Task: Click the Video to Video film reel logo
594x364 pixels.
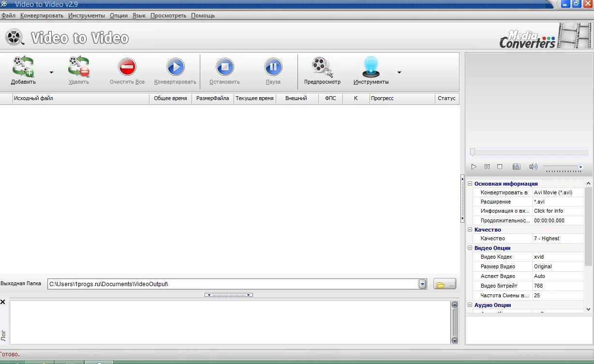Action: coord(15,37)
